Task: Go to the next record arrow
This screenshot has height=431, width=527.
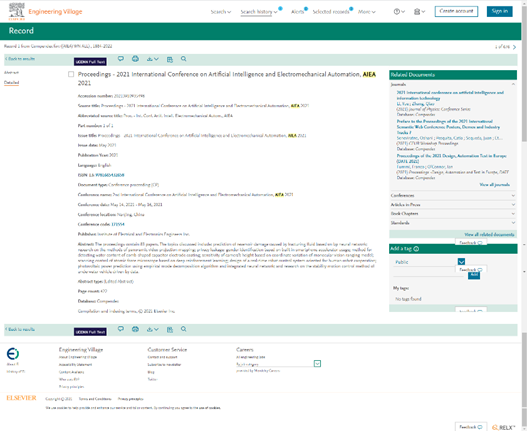Action: 514,47
